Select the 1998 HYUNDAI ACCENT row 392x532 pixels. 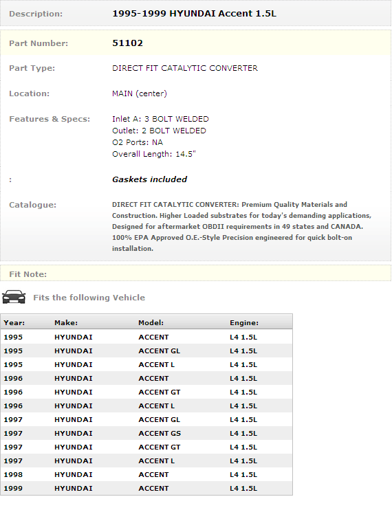coord(146,475)
